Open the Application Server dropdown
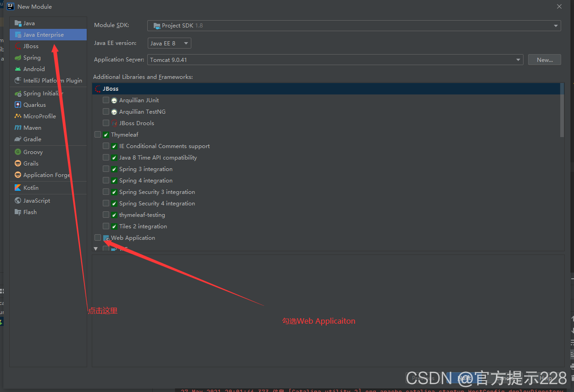Viewport: 574px width, 392px height. (x=335, y=60)
